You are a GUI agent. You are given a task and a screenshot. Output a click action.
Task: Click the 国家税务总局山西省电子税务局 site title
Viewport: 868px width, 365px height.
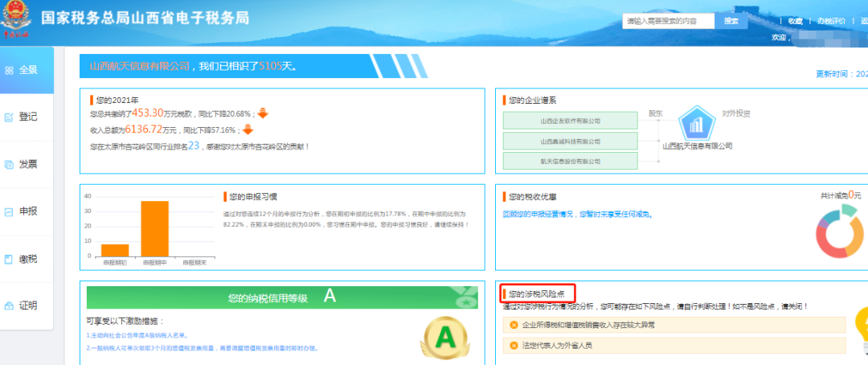click(x=145, y=18)
